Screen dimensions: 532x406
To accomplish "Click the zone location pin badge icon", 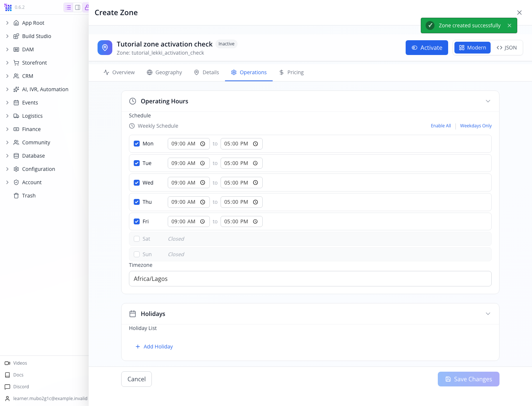I will point(105,48).
